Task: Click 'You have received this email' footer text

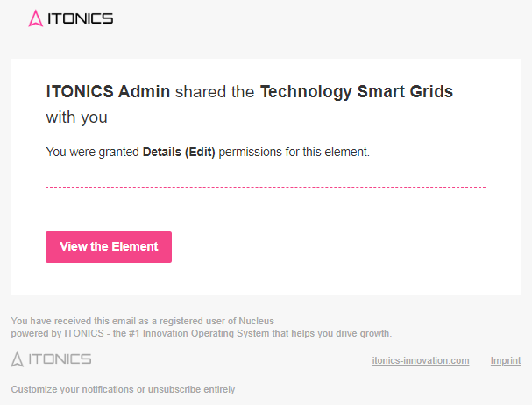Action: (x=74, y=321)
